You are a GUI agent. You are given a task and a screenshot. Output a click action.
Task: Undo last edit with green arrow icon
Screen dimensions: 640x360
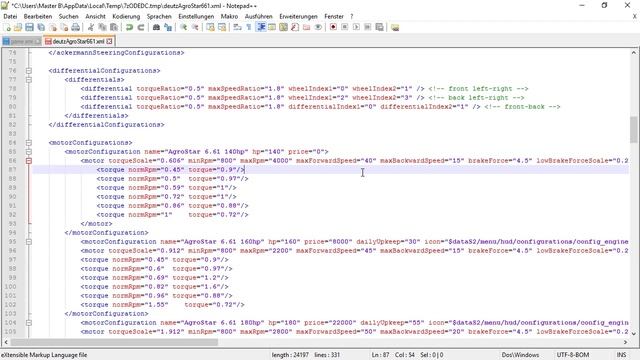click(129, 27)
